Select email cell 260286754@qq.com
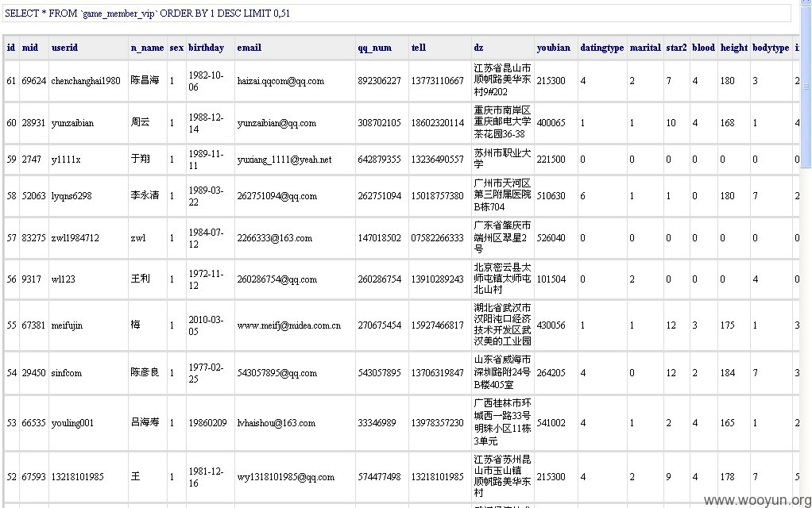Image resolution: width=812 pixels, height=508 pixels. click(277, 279)
